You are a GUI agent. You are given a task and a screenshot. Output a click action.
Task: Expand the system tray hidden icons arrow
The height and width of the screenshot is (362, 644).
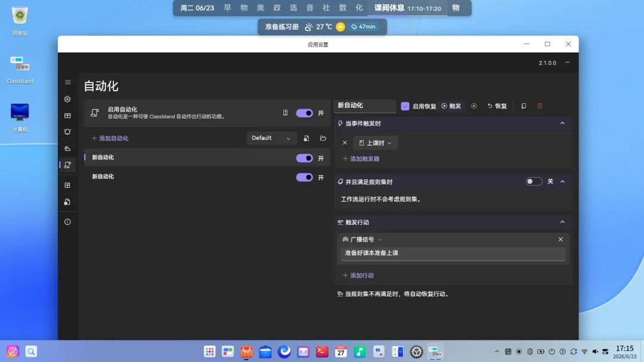[497, 352]
